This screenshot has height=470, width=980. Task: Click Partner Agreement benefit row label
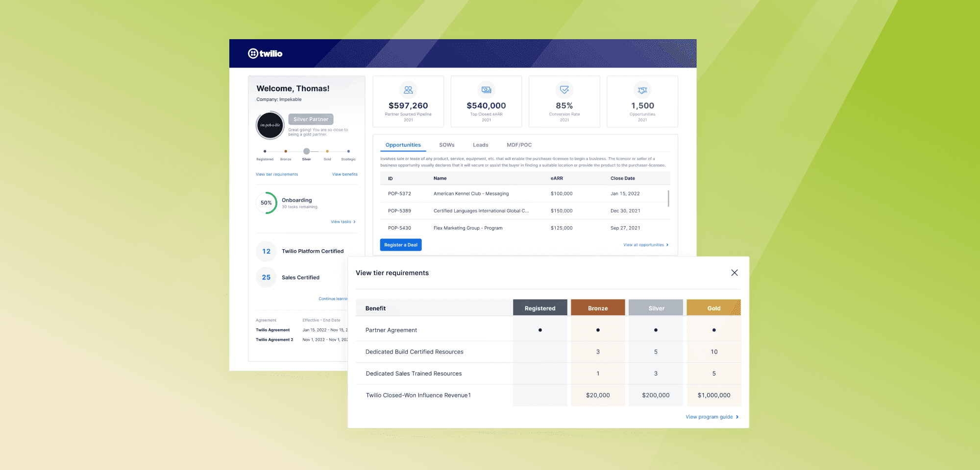point(391,330)
